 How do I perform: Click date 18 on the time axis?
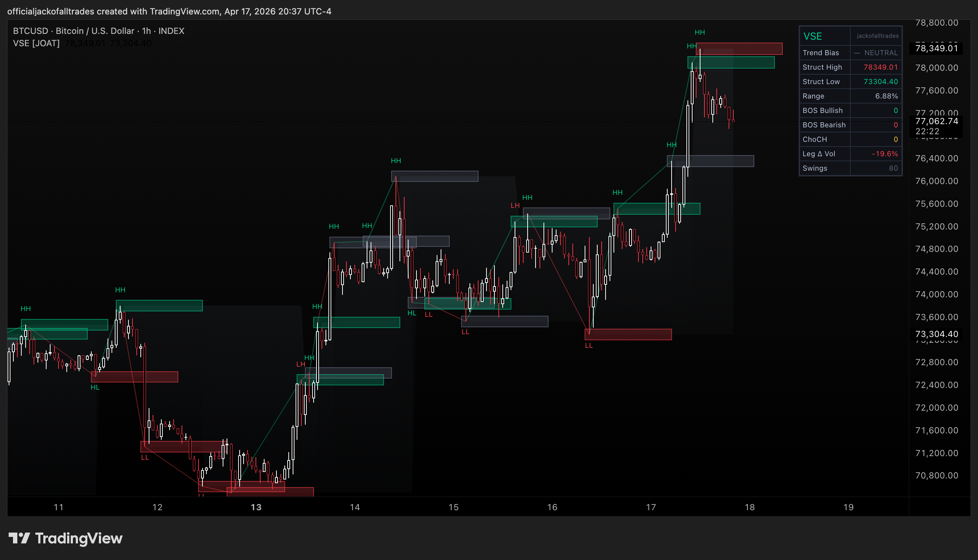point(750,507)
